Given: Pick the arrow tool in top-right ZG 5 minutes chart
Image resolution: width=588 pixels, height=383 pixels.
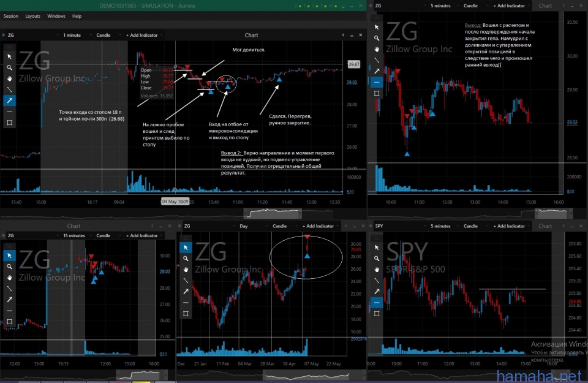Looking at the screenshot, I should tap(377, 71).
